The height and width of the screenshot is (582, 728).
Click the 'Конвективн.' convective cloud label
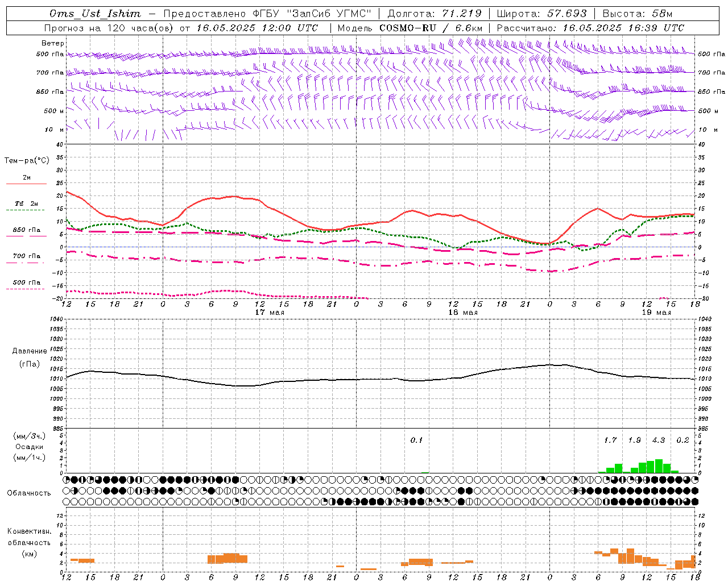click(30, 531)
